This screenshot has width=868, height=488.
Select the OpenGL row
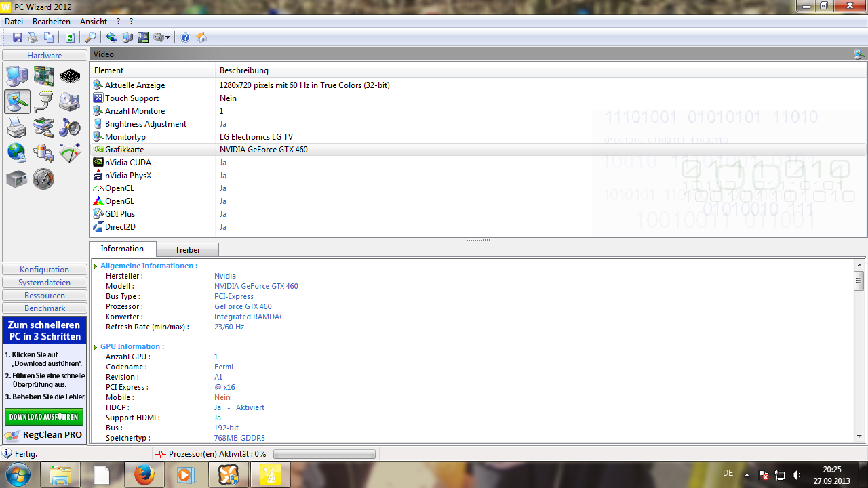(x=479, y=201)
